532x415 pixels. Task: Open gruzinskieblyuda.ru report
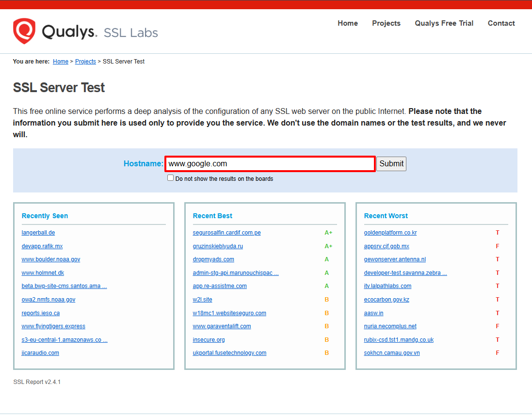click(x=218, y=246)
